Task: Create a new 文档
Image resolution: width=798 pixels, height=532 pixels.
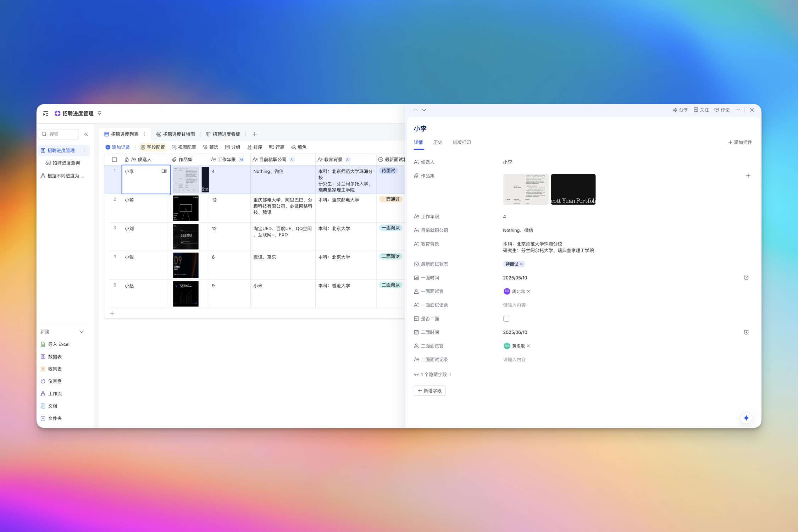Action: click(49, 406)
